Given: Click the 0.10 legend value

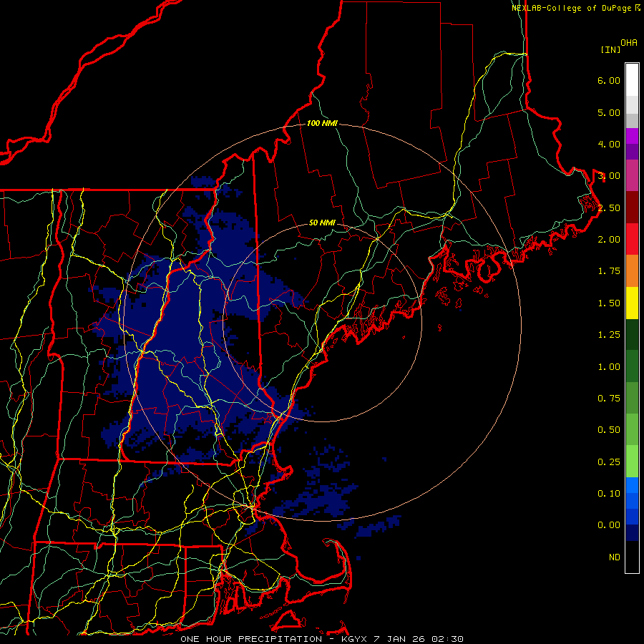Looking at the screenshot, I should coord(609,494).
